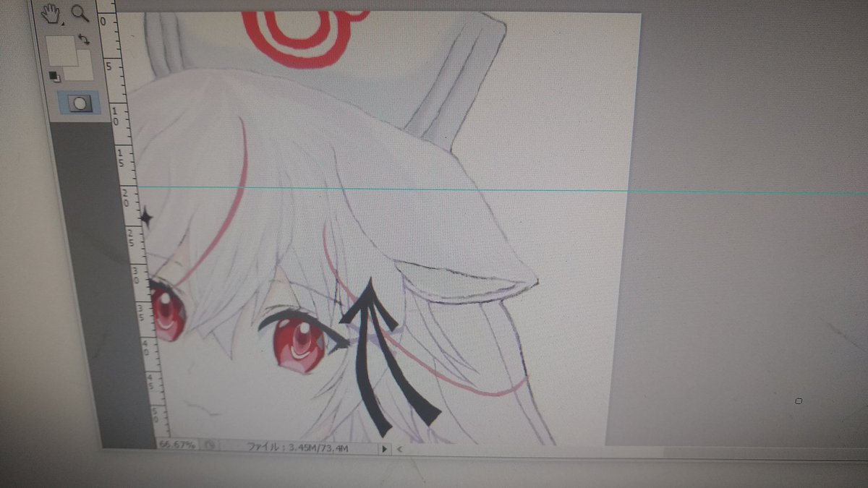Open the status bar info arrow menu
The image size is (868, 488).
385,449
